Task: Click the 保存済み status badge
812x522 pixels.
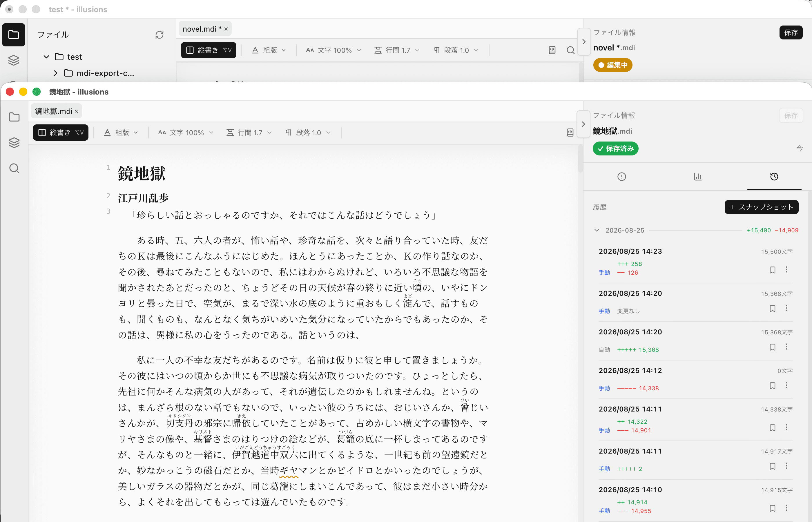Action: (x=615, y=148)
